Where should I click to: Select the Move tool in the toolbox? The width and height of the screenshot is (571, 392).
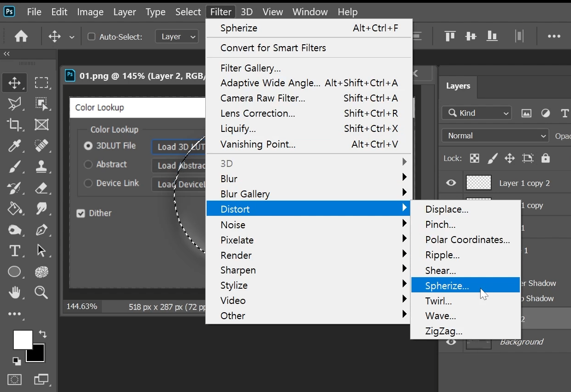(x=14, y=83)
